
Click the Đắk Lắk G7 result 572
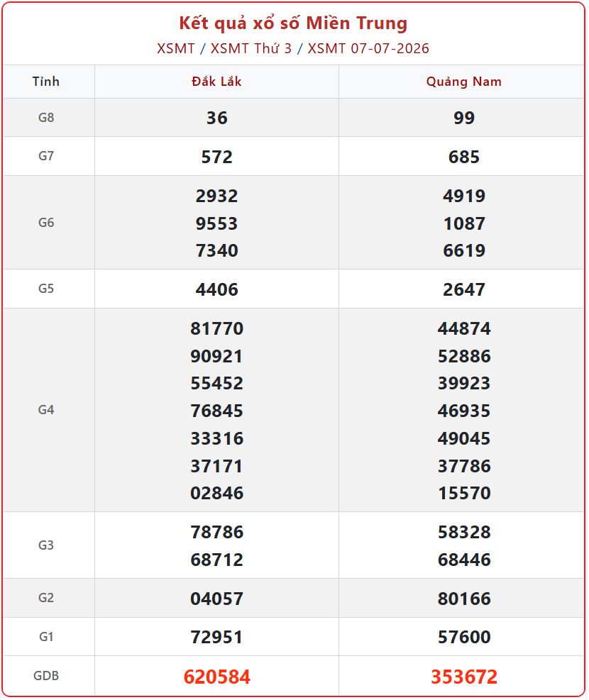pyautogui.click(x=217, y=157)
